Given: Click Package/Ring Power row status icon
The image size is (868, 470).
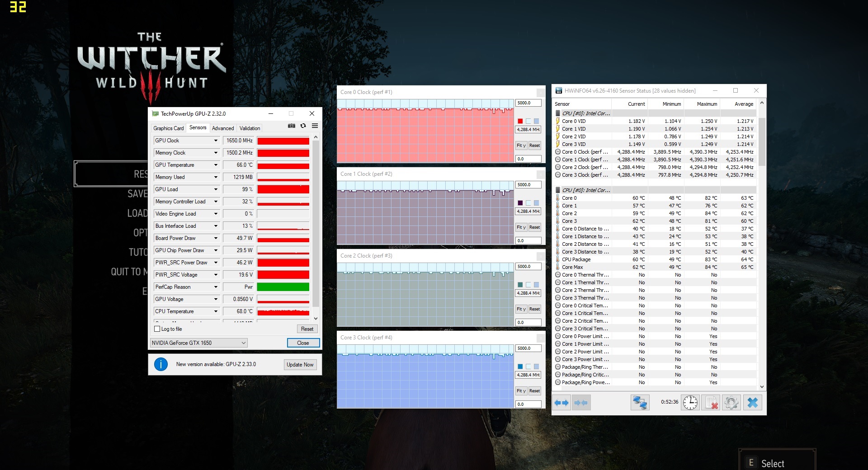Looking at the screenshot, I should coord(558,382).
